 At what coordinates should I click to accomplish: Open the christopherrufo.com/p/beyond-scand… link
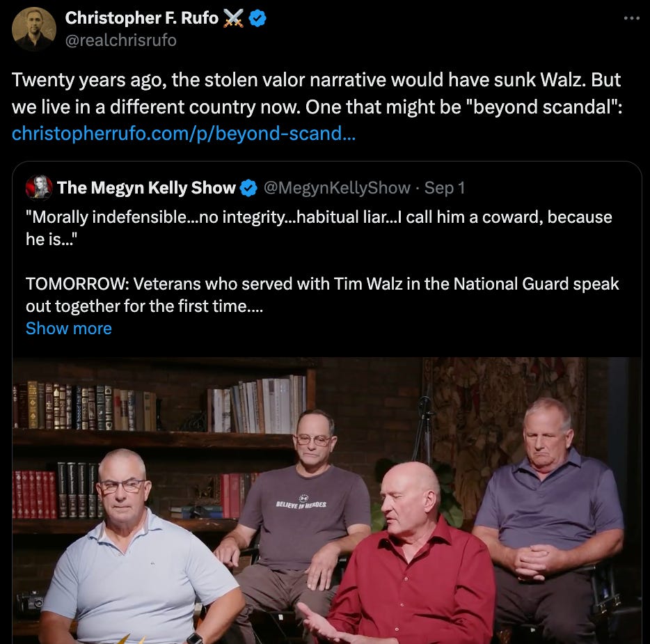184,134
